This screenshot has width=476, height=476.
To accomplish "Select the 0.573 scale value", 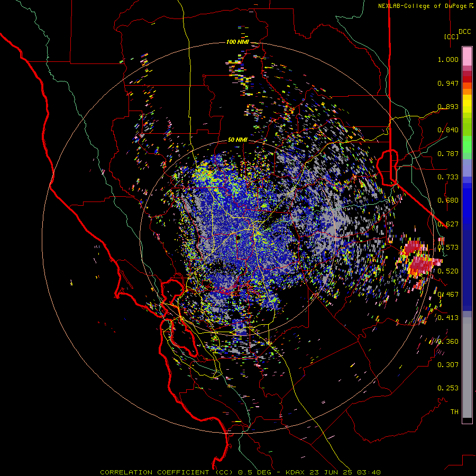I will (x=448, y=248).
